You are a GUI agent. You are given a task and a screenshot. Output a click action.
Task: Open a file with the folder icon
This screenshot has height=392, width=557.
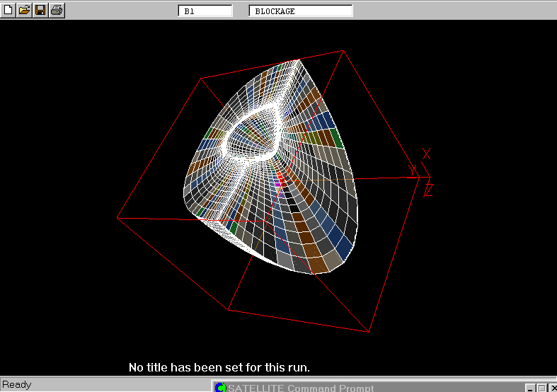point(24,10)
